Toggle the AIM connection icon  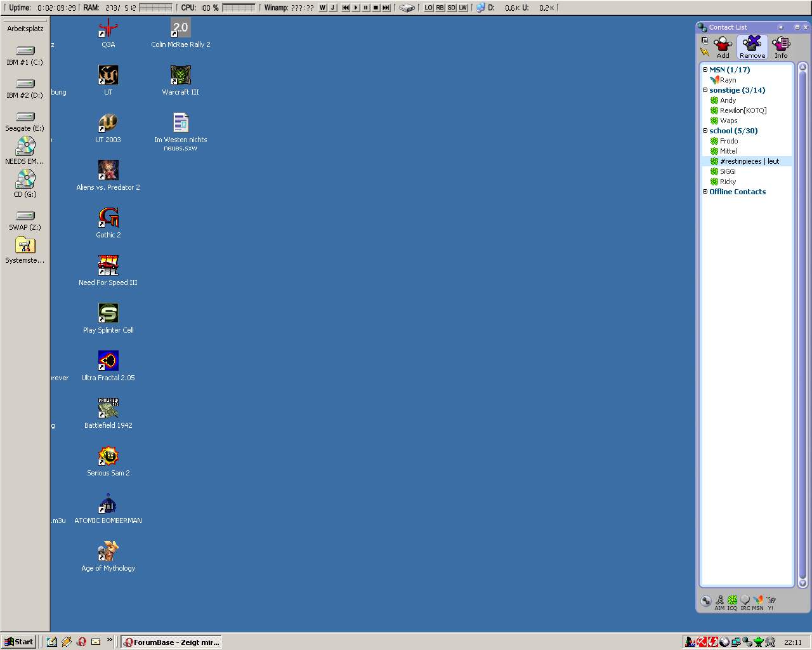click(719, 602)
